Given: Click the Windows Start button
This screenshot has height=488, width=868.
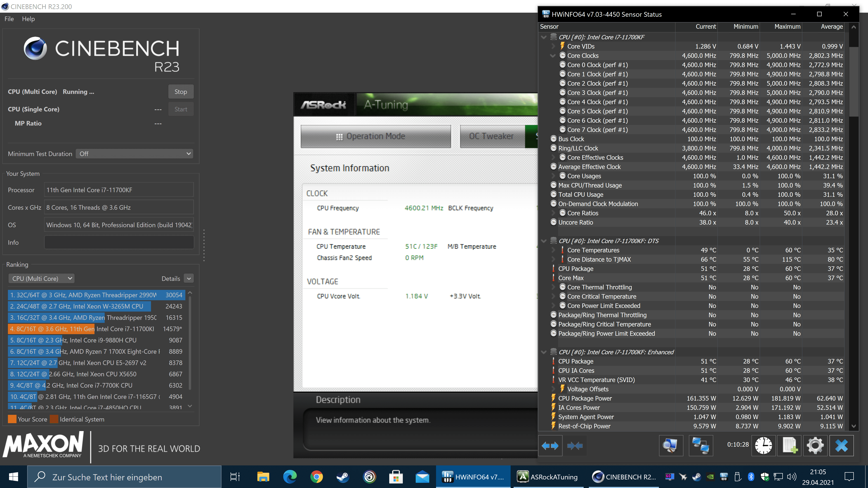Looking at the screenshot, I should click(13, 477).
